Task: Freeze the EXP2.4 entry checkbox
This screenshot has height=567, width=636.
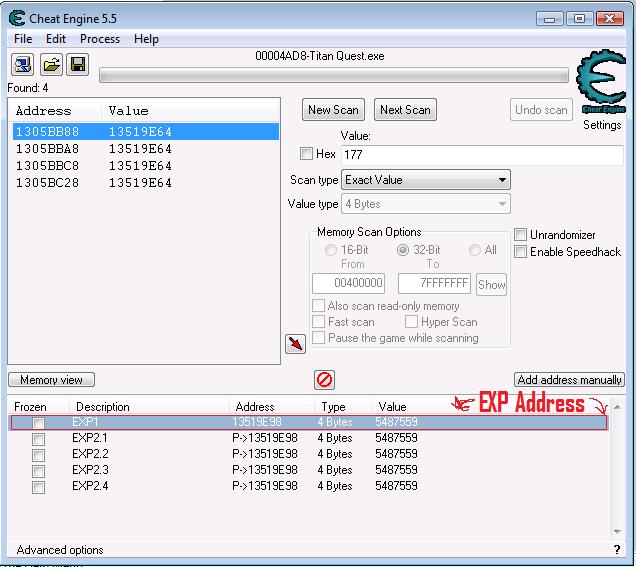Action: coord(39,487)
